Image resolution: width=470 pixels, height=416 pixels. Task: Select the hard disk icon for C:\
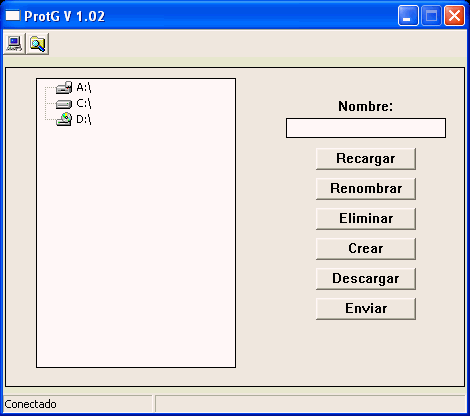pyautogui.click(x=64, y=104)
